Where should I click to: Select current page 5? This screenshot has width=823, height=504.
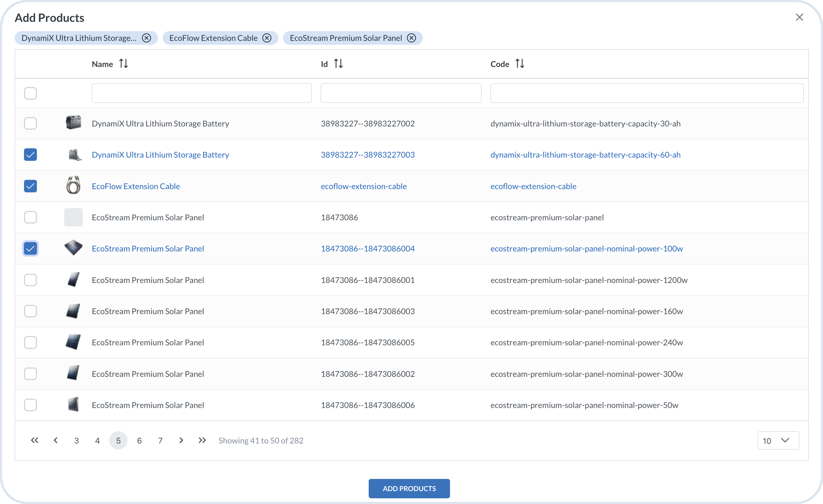click(x=118, y=440)
